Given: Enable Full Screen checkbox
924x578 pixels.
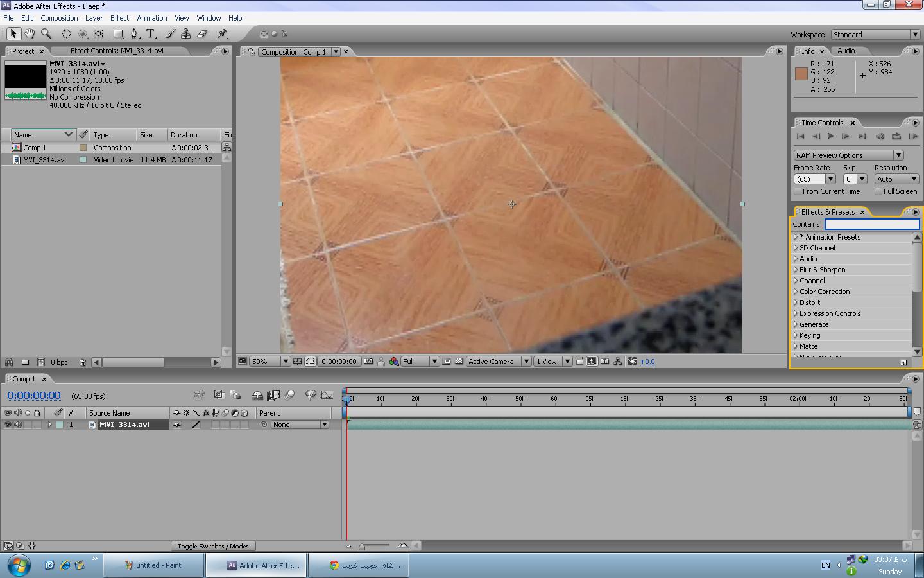Looking at the screenshot, I should pos(878,191).
